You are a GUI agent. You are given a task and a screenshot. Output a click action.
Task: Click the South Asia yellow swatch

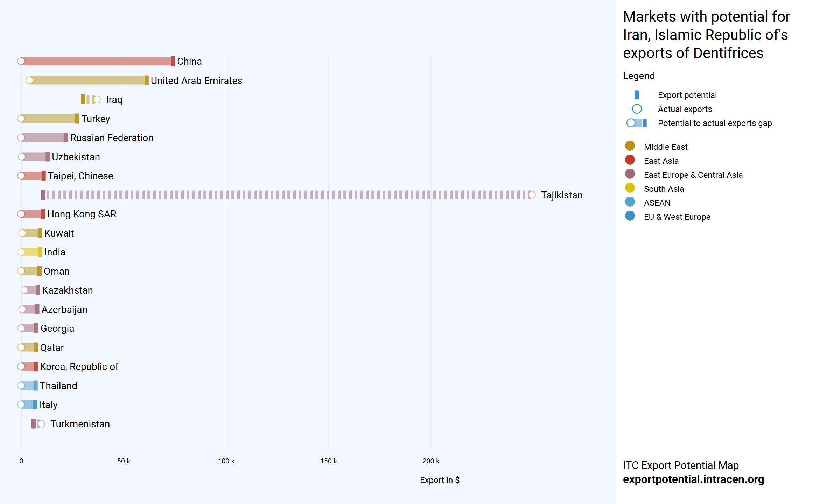click(630, 188)
